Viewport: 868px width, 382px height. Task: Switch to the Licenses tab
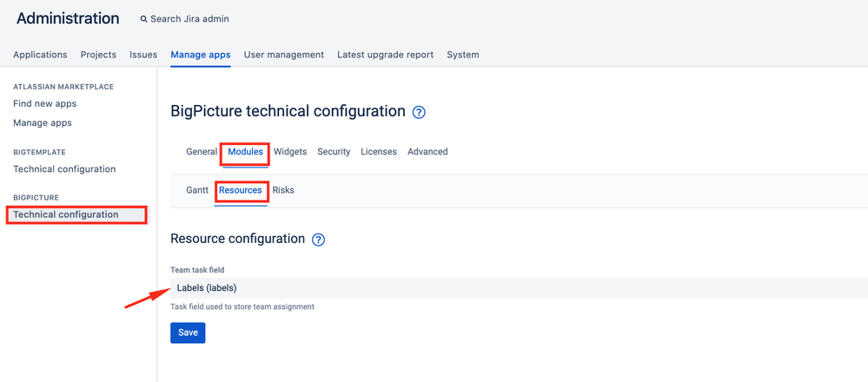tap(379, 151)
